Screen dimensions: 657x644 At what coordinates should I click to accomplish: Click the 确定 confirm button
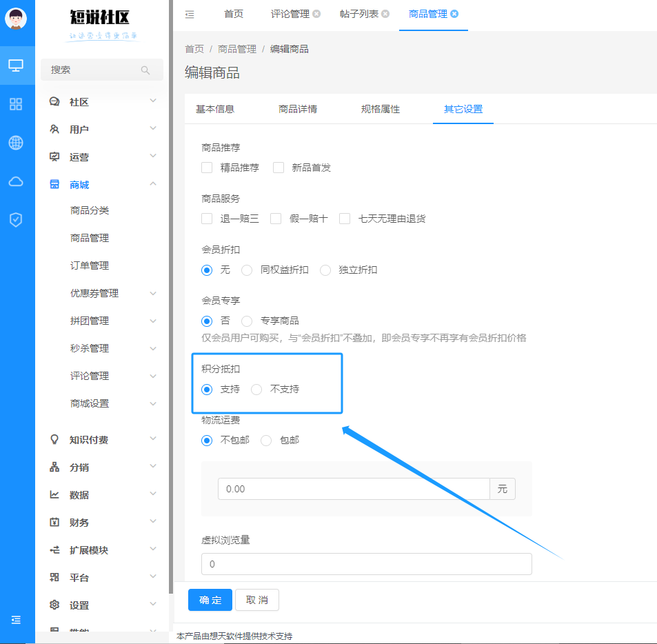point(210,600)
